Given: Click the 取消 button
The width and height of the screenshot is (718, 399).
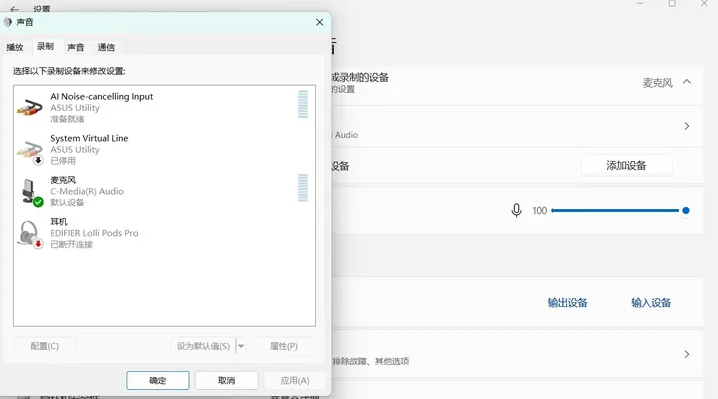Looking at the screenshot, I should point(226,380).
